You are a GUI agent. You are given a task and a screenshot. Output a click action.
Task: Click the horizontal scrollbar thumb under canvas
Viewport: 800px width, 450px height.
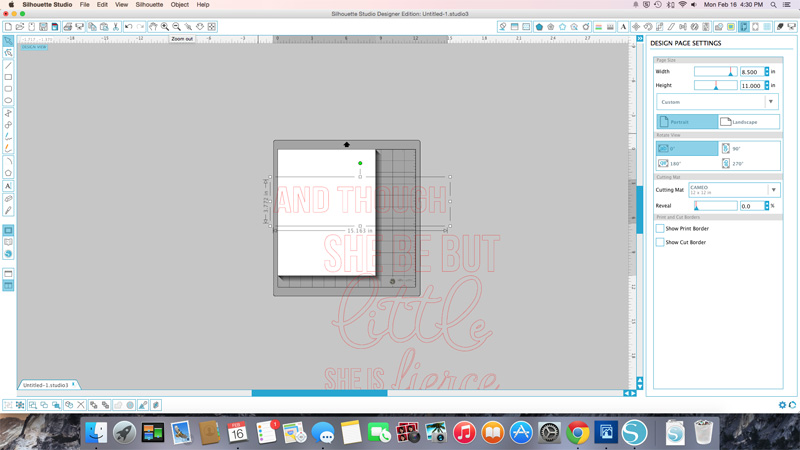point(319,393)
